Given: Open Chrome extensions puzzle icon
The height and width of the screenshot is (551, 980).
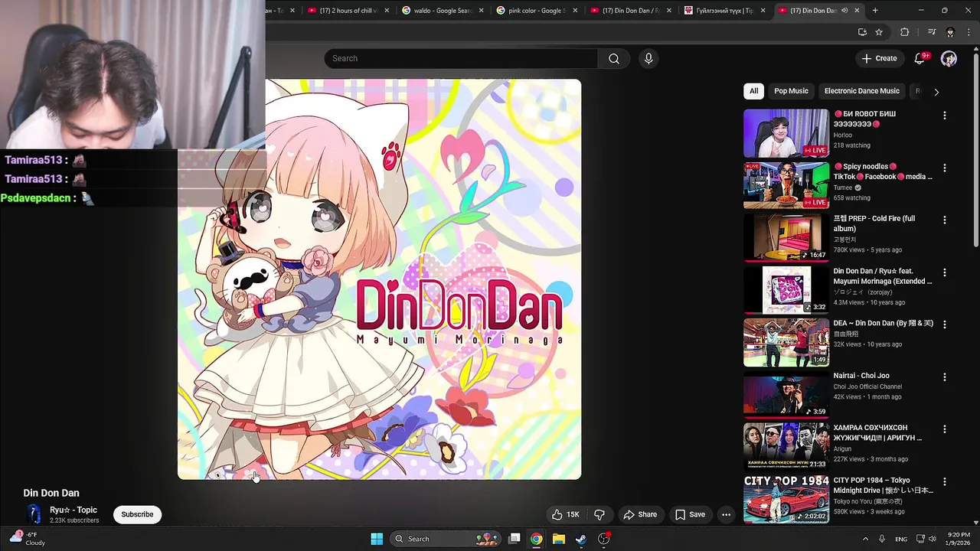Looking at the screenshot, I should (905, 32).
